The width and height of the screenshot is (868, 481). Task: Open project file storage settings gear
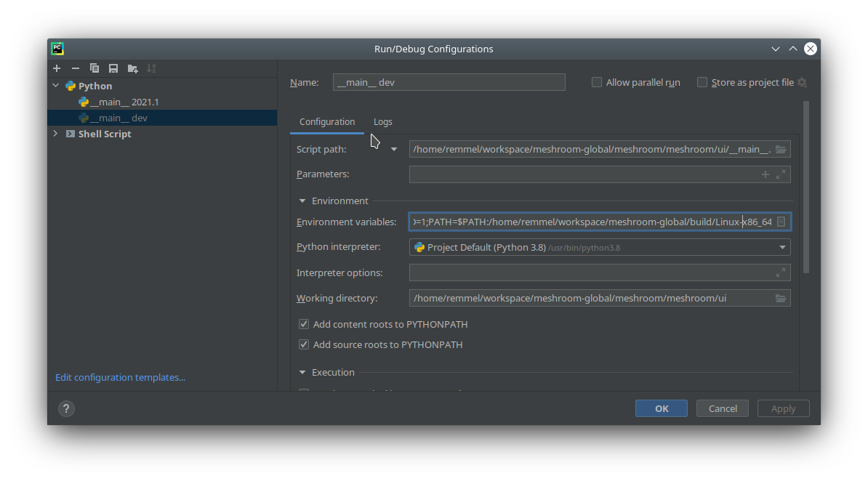pyautogui.click(x=802, y=83)
